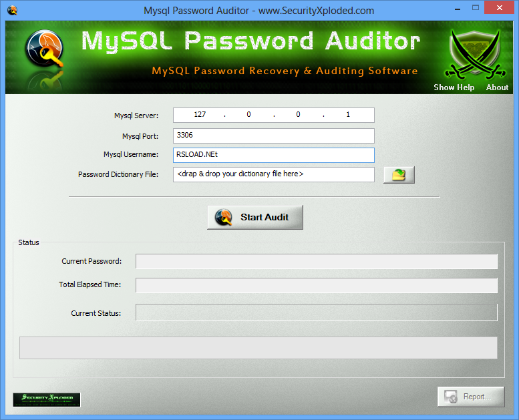
Task: Focus the Mysql Port input field
Action: click(274, 136)
